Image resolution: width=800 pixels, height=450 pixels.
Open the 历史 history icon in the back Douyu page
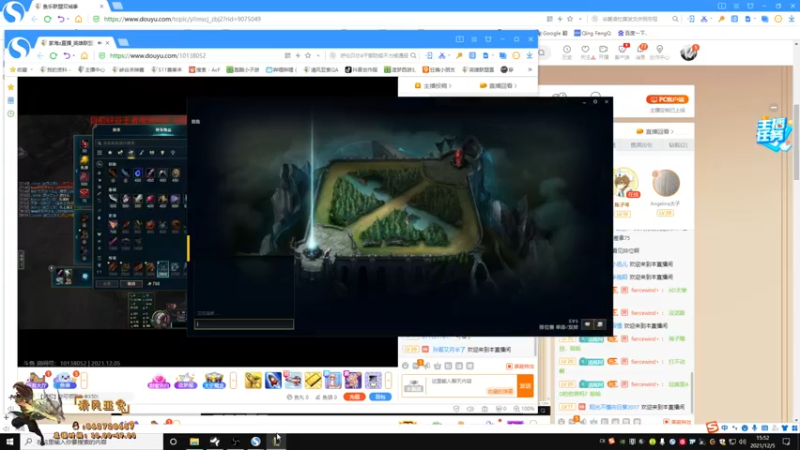pos(567,52)
